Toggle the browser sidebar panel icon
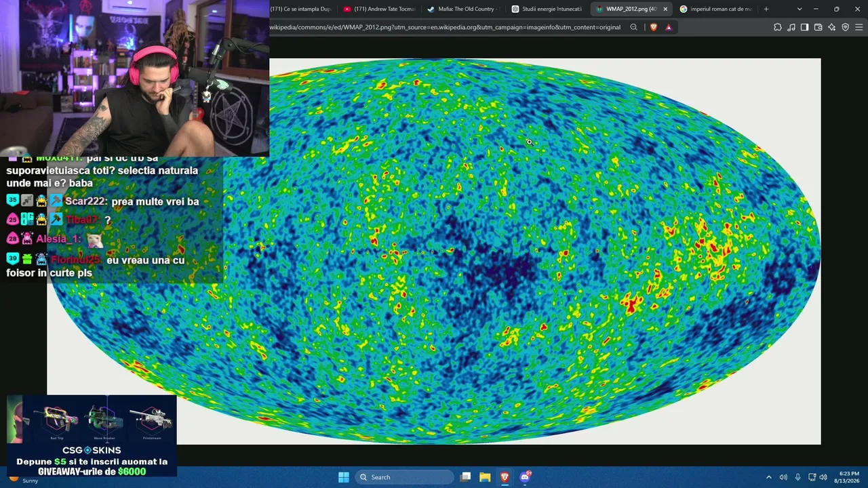 click(x=804, y=27)
